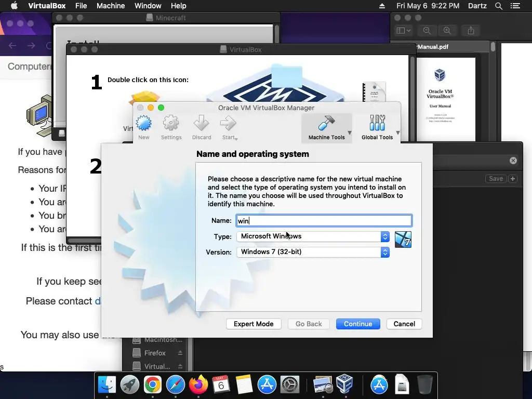The height and width of the screenshot is (399, 532).
Task: Open the Apple menu
Action: pyautogui.click(x=14, y=6)
